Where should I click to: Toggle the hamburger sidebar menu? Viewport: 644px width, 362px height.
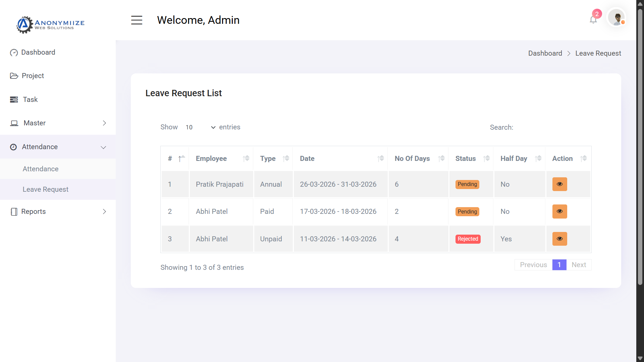[x=137, y=20]
